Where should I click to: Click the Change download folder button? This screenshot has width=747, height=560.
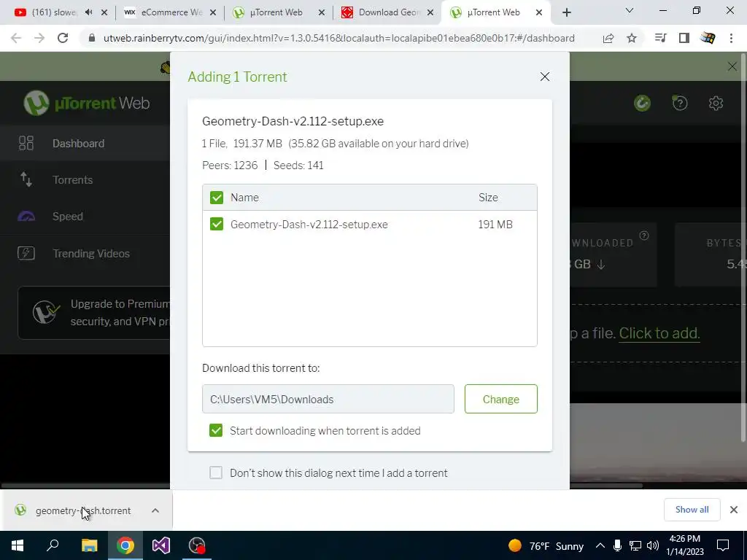[500, 399]
